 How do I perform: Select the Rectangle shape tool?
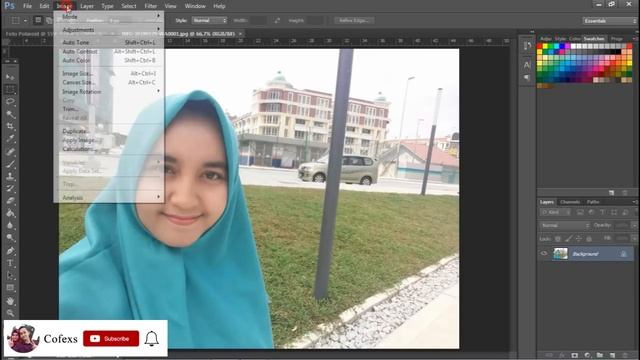pyautogui.click(x=10, y=288)
